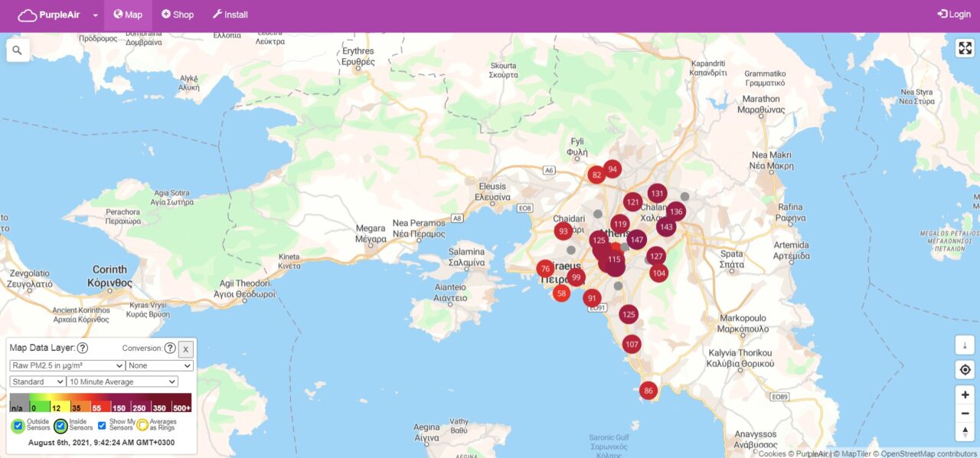This screenshot has height=458, width=980.
Task: Locate my position on the map
Action: pos(965,370)
